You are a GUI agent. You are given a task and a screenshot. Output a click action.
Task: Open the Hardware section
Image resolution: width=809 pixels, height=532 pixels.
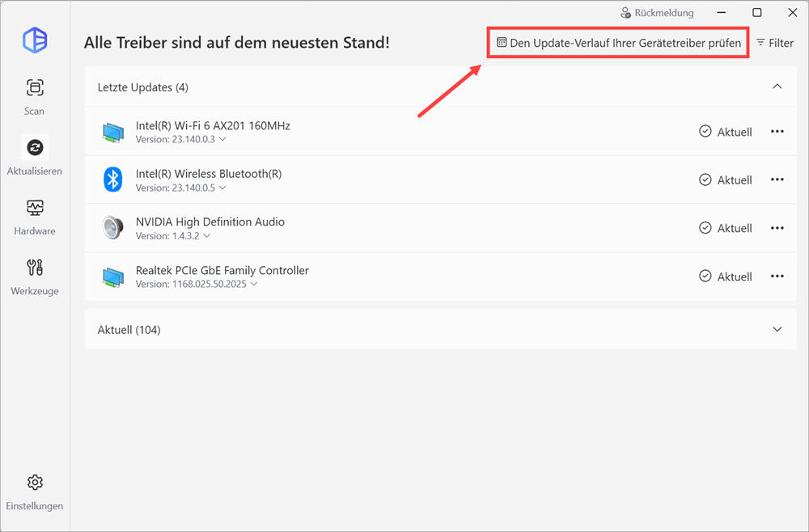35,217
